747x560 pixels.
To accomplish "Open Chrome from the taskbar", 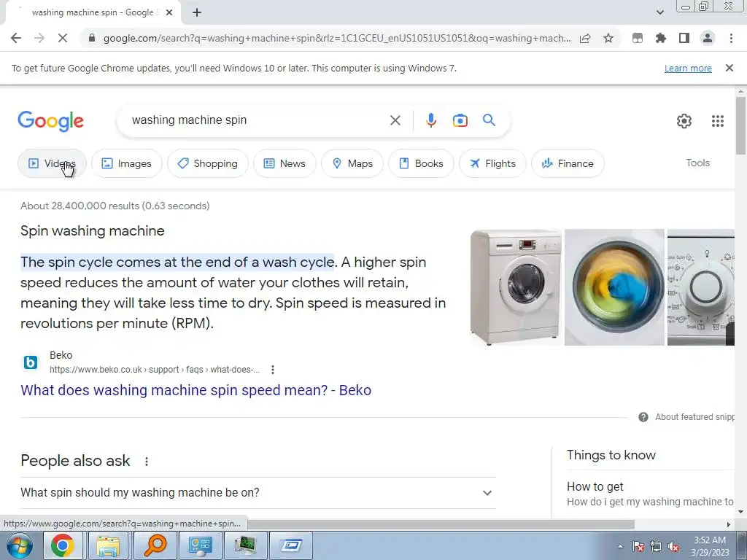I will tap(63, 545).
